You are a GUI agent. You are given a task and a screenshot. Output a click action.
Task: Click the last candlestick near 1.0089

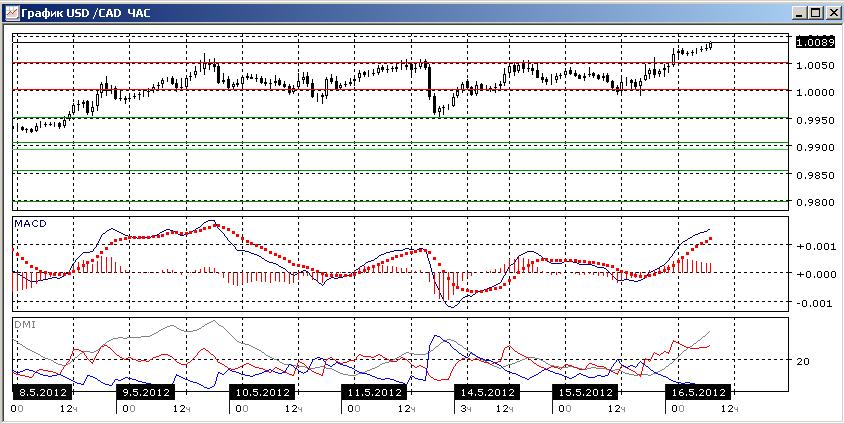point(711,46)
